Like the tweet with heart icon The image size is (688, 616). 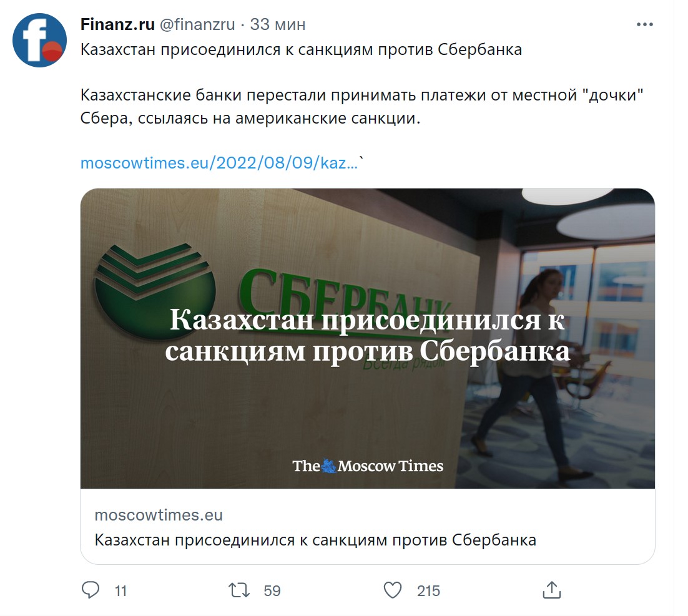click(393, 590)
